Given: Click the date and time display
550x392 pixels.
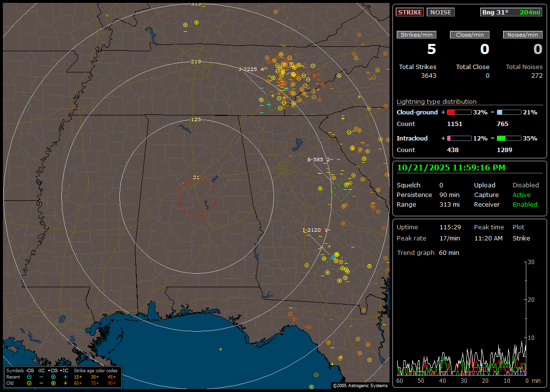Looking at the screenshot, I should (451, 168).
